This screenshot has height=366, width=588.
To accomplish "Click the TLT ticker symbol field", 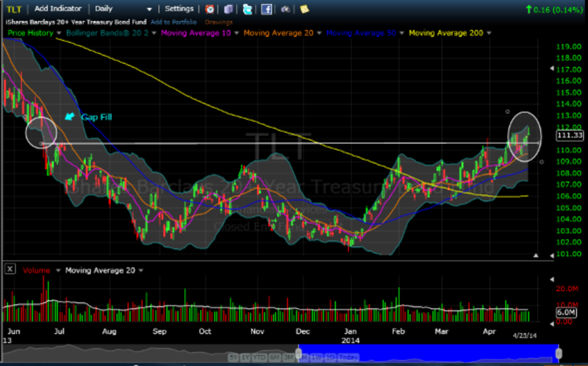I will click(x=14, y=9).
